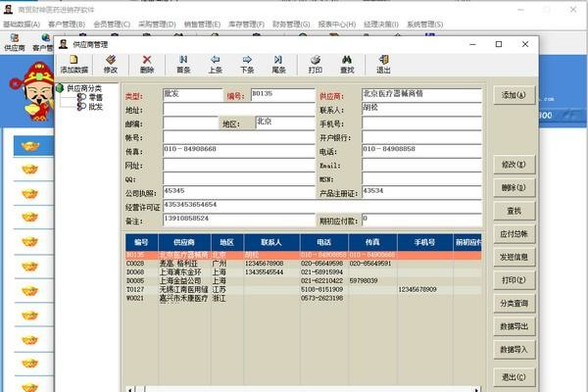Open the 客户管理(B) menu
Screen dimensions: 588x392
(67, 24)
